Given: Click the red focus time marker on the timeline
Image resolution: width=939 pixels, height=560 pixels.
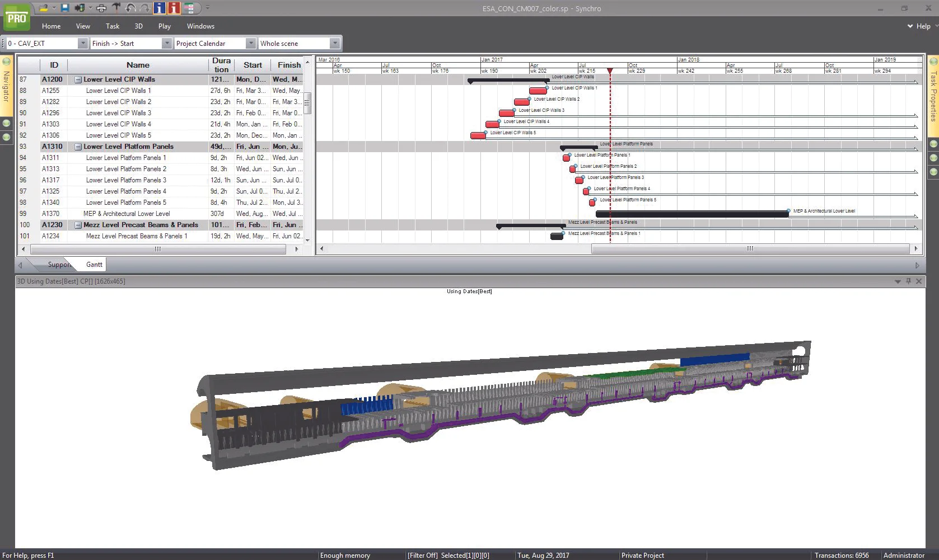Looking at the screenshot, I should 610,70.
